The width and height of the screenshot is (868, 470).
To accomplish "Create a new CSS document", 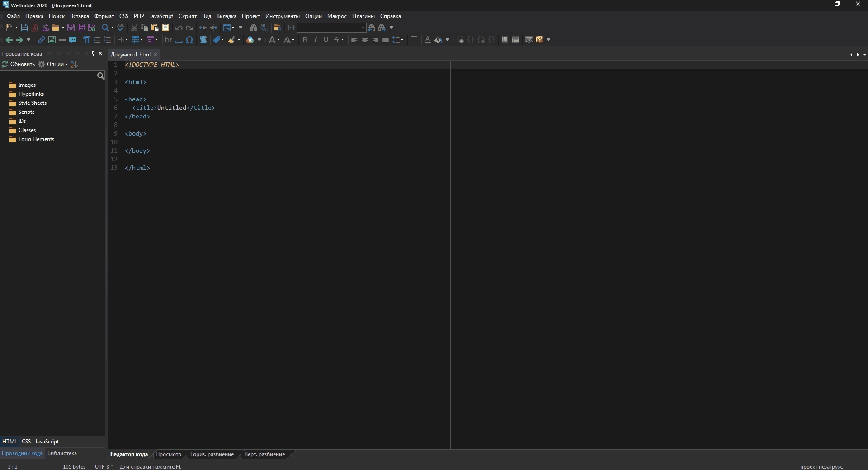I will pyautogui.click(x=34, y=28).
